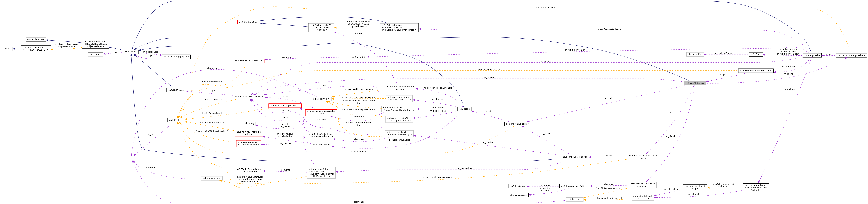The height and width of the screenshot is (204, 868).
Task: Click the std::list< T > node
Action: coord(575,200)
